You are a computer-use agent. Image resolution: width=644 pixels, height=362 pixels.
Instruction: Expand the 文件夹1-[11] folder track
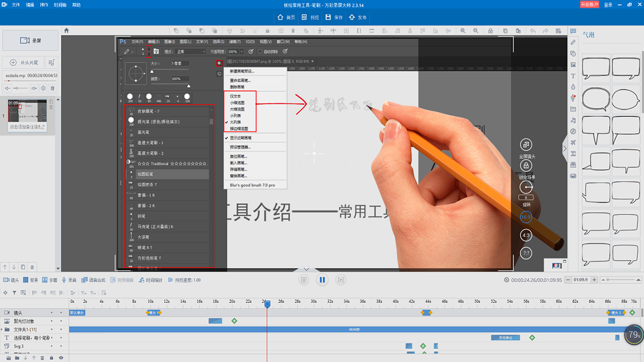(x=7, y=329)
